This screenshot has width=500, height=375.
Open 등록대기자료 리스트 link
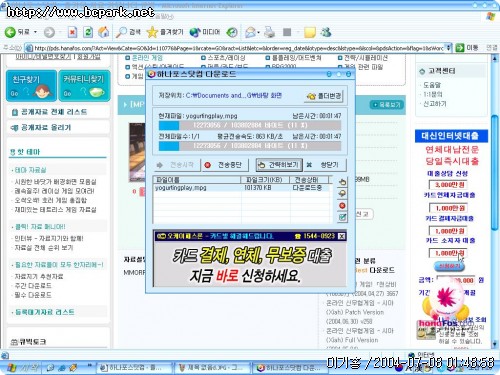point(45,312)
